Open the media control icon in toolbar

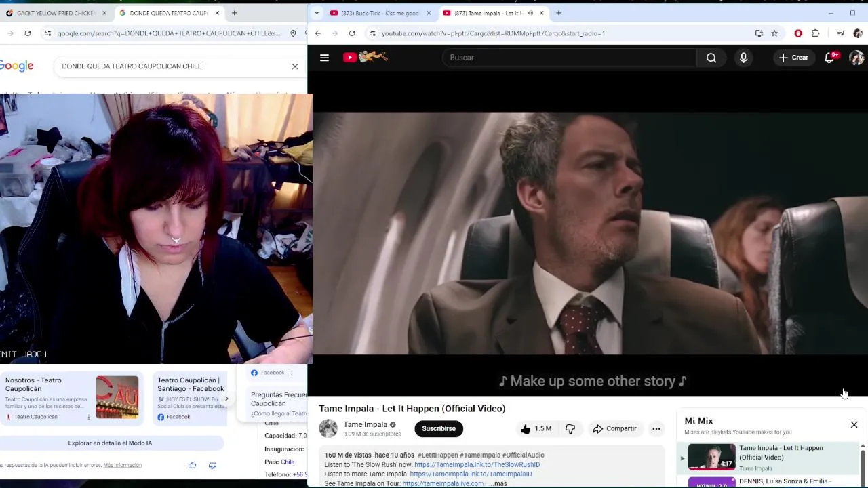click(x=840, y=33)
